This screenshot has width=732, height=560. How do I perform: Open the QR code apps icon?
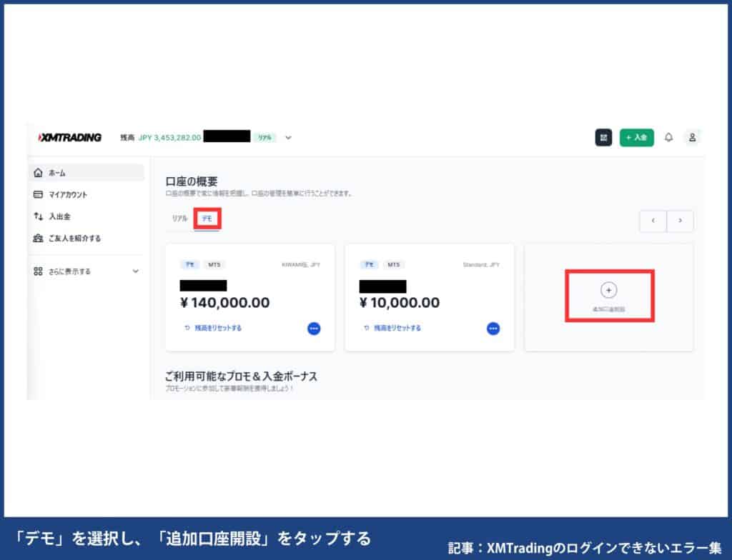click(603, 138)
